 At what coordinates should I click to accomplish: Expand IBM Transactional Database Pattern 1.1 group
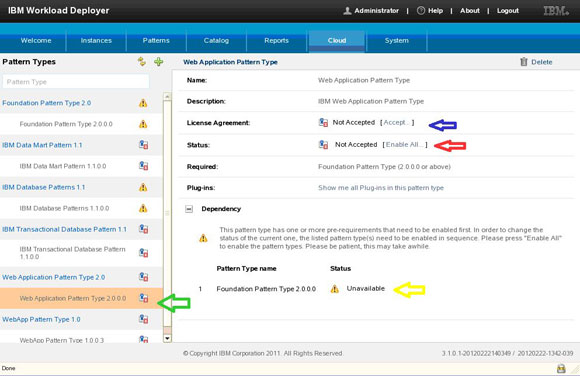point(64,229)
